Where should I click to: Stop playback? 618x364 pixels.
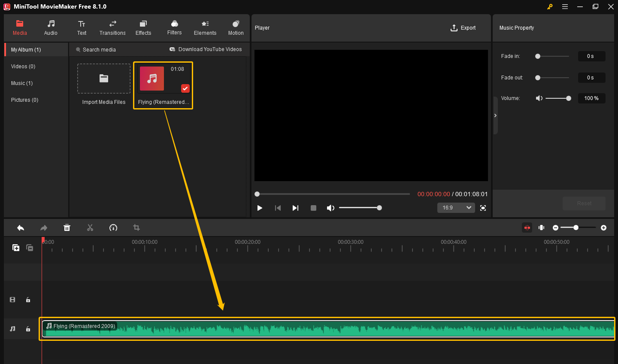click(x=313, y=208)
